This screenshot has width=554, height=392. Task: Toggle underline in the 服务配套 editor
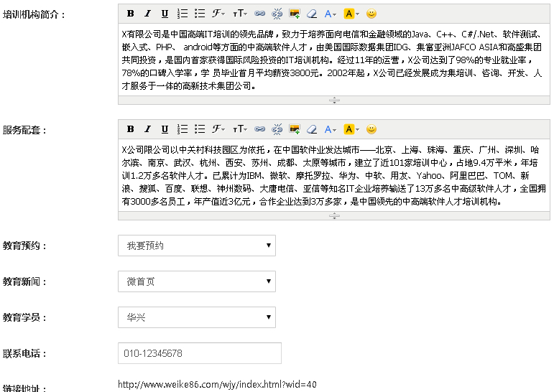(165, 129)
